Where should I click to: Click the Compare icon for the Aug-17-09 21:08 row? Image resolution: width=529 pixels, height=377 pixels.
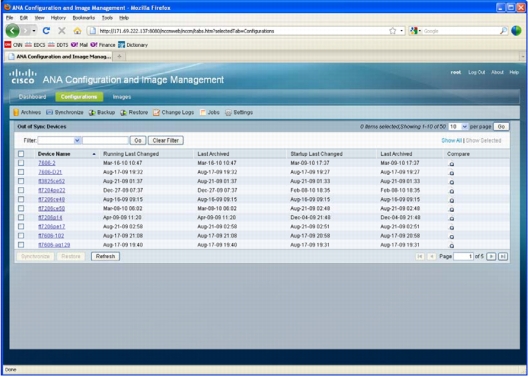[x=451, y=237]
